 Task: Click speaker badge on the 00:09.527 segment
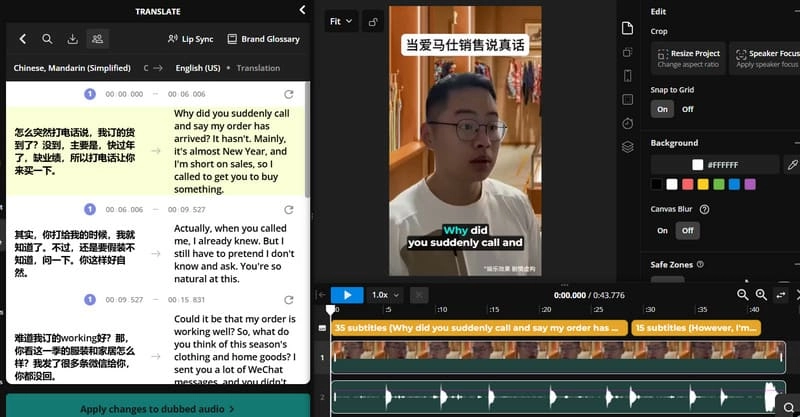[90, 300]
